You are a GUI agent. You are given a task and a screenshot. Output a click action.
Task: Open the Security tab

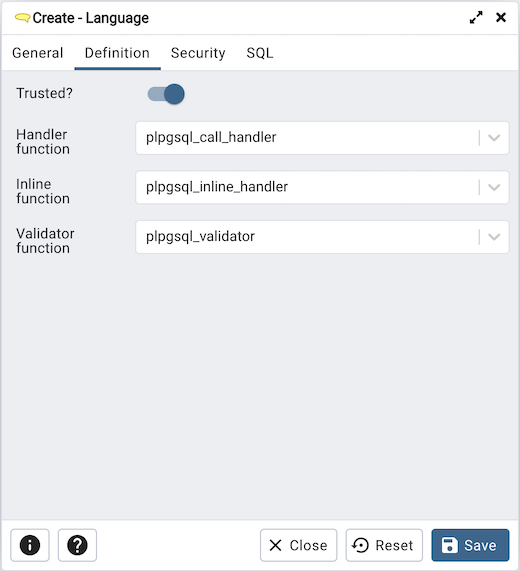[x=198, y=53]
